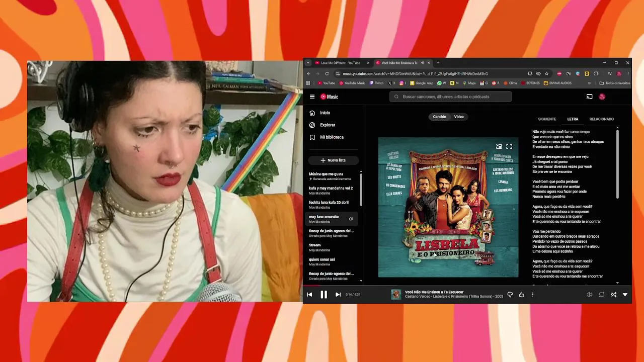
Task: Click the site info icon in address bar
Action: tap(338, 73)
